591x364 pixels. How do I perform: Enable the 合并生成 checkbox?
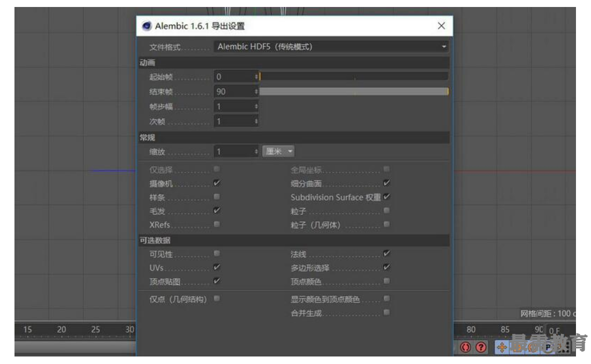(x=386, y=312)
